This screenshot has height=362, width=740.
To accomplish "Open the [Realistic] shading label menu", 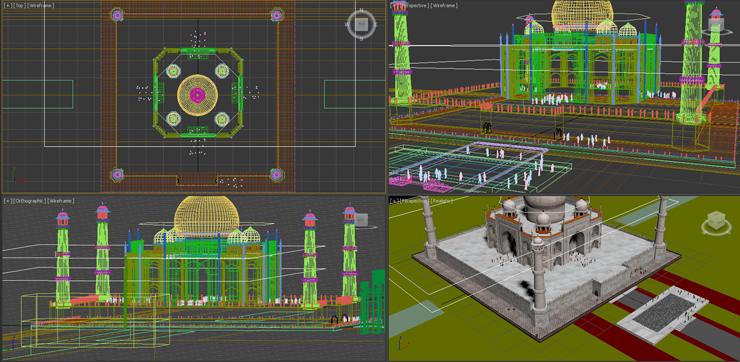I will (442, 201).
